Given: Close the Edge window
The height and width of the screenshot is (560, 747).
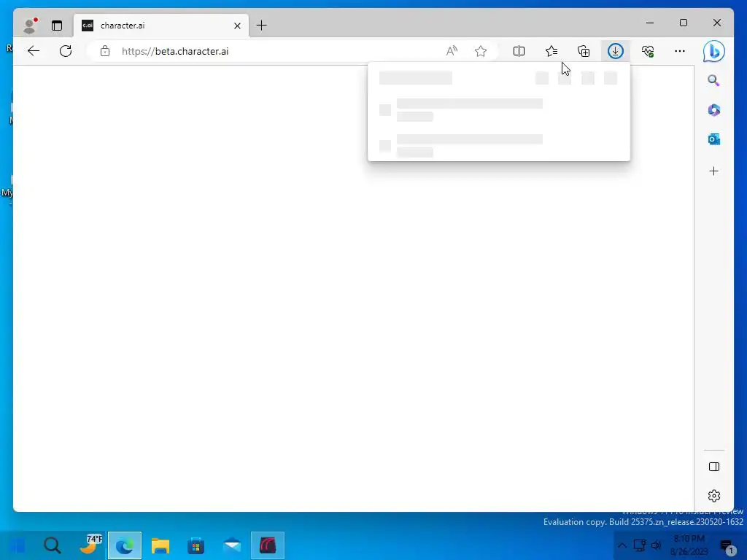Looking at the screenshot, I should tap(717, 23).
